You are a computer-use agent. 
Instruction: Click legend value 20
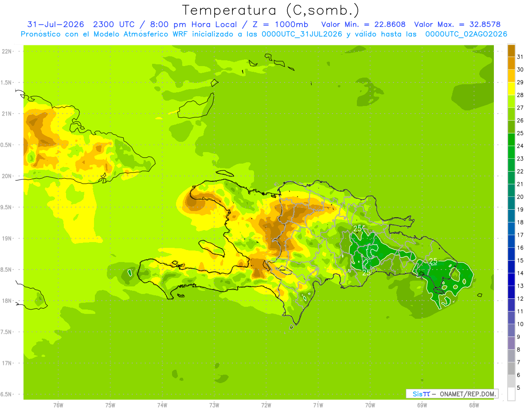tap(520, 197)
